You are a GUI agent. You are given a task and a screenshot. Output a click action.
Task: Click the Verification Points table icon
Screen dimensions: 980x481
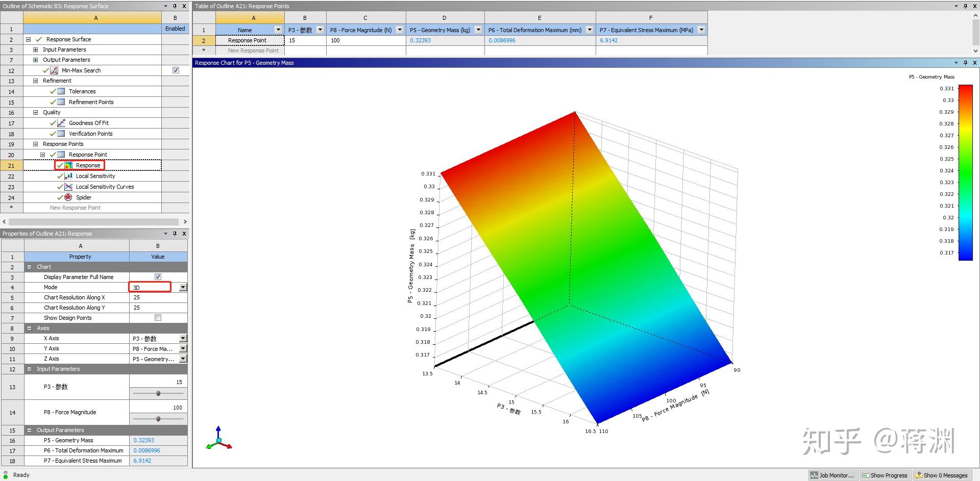61,133
